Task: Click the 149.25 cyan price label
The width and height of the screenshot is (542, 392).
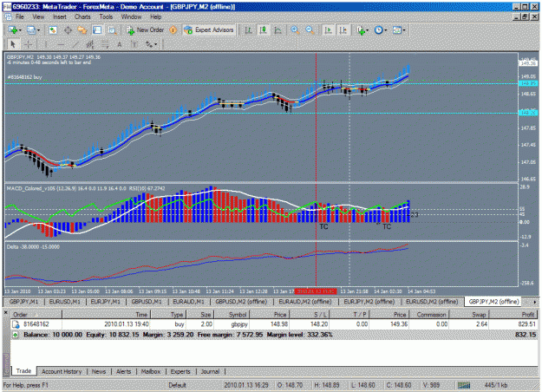Action: (x=528, y=83)
